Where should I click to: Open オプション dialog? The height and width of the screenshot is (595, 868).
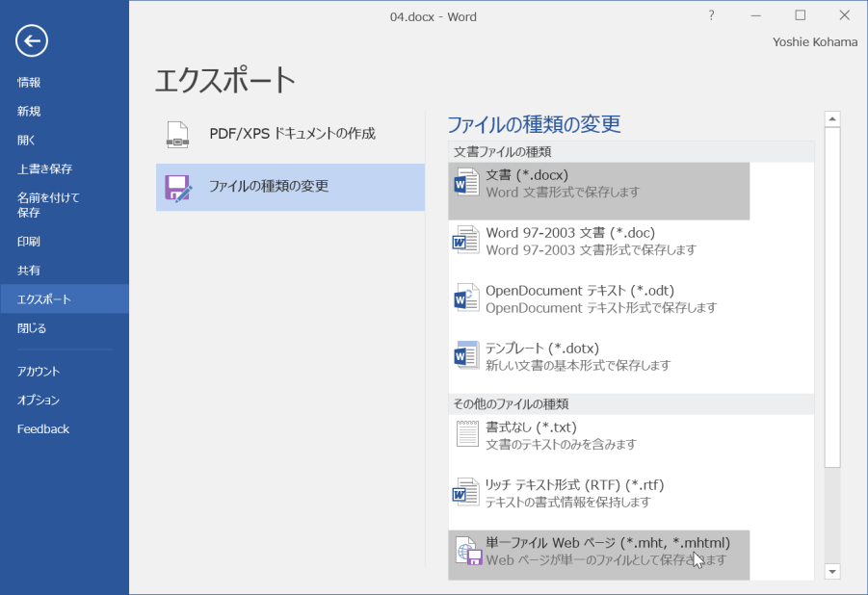(x=39, y=401)
